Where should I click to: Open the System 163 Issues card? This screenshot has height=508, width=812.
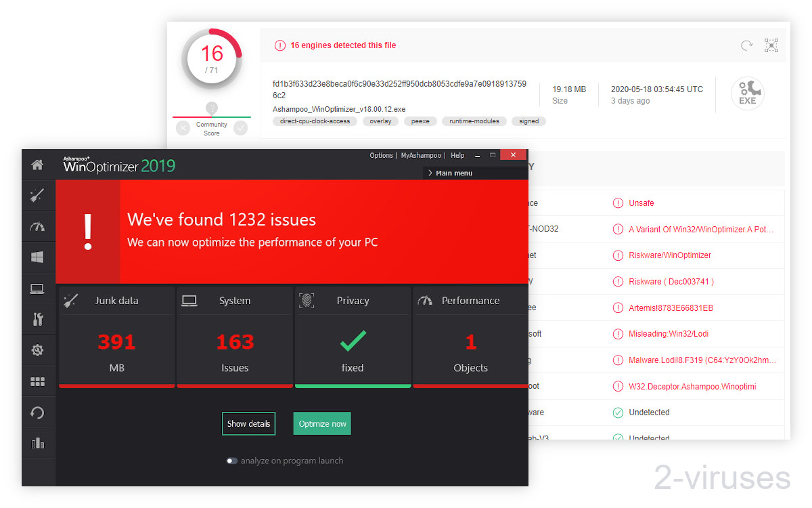tap(235, 337)
